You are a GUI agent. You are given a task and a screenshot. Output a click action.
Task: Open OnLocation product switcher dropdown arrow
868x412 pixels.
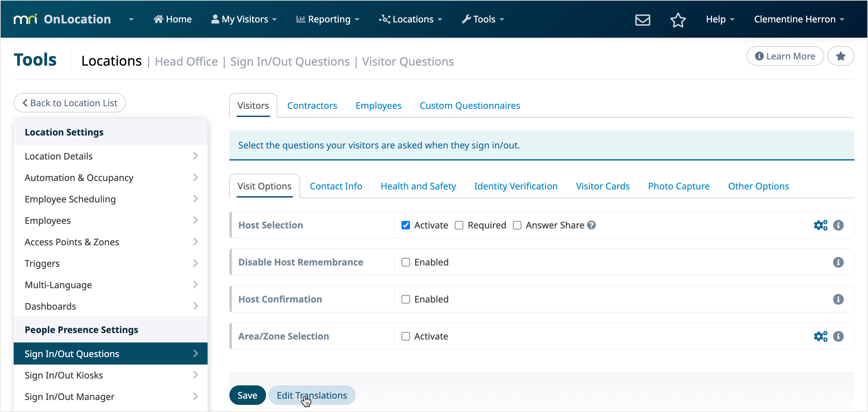(x=131, y=19)
